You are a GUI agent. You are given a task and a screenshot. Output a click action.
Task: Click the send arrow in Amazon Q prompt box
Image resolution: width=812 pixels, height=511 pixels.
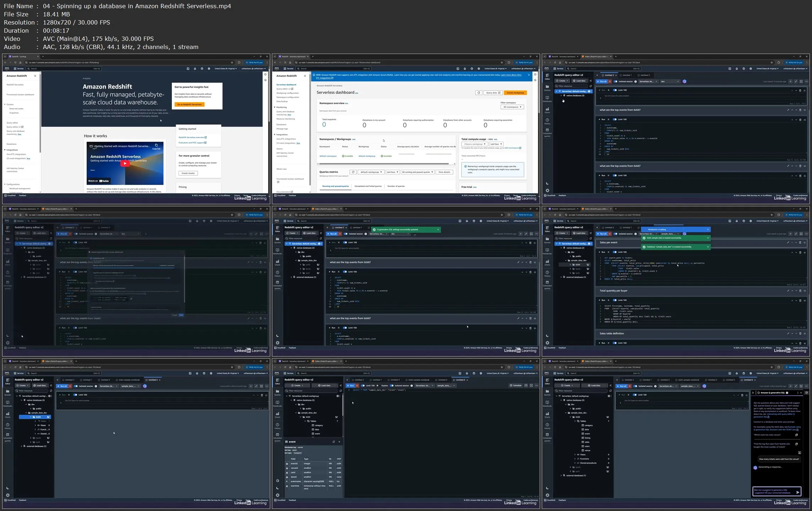[797, 492]
